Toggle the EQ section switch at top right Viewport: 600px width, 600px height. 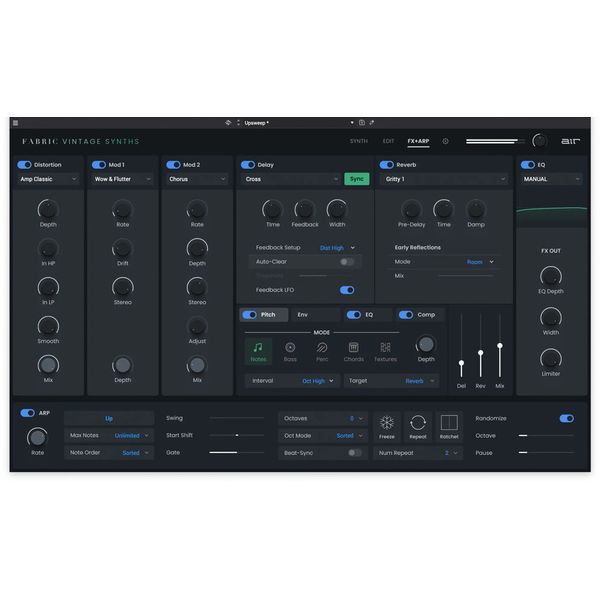click(528, 165)
